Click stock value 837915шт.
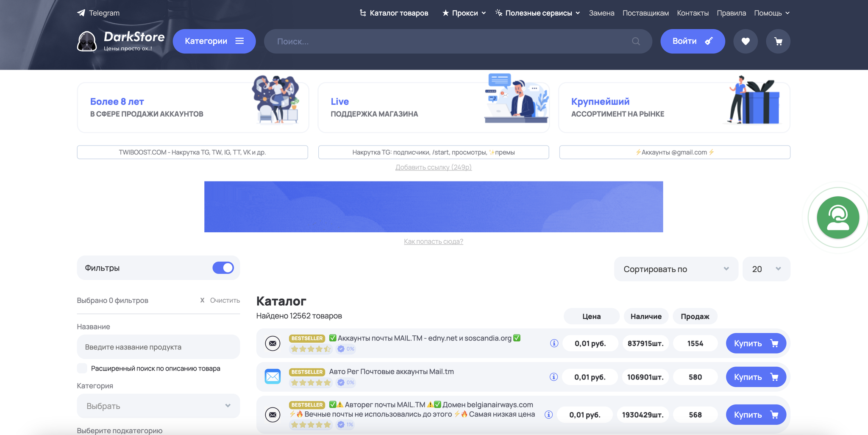The width and height of the screenshot is (868, 435). pos(645,343)
